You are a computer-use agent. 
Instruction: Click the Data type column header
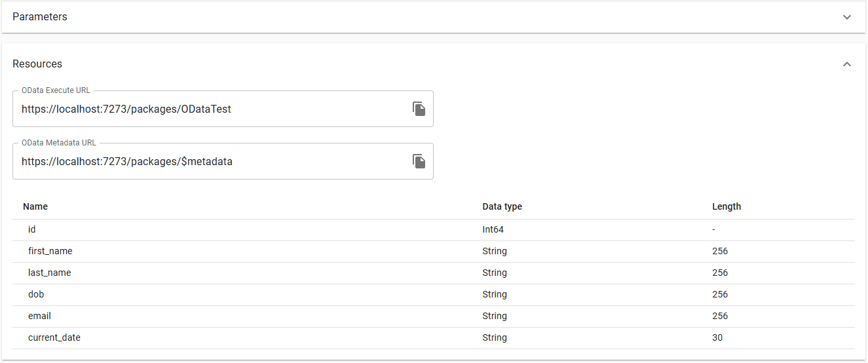[502, 206]
